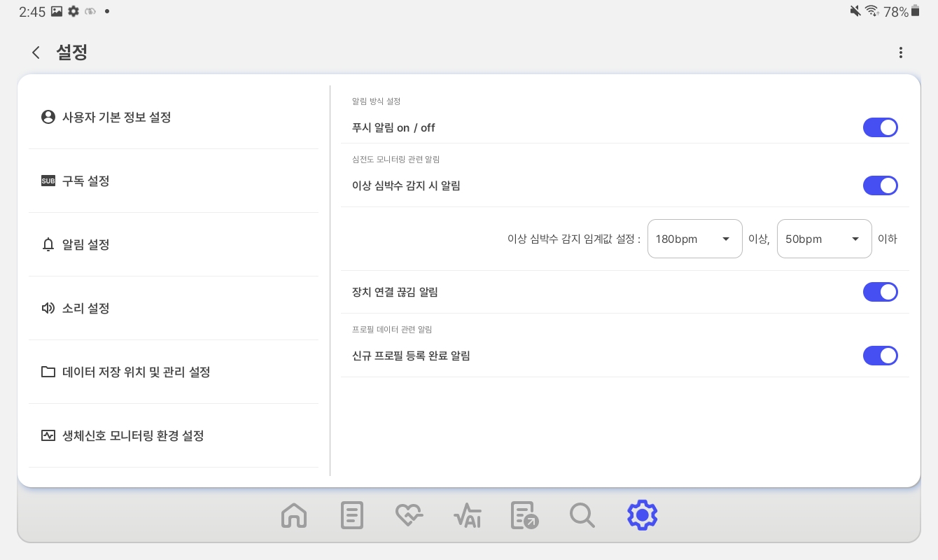Toggle 장치 연결 끊김 알림 switch
Screen dimensions: 938x560
pos(880,292)
